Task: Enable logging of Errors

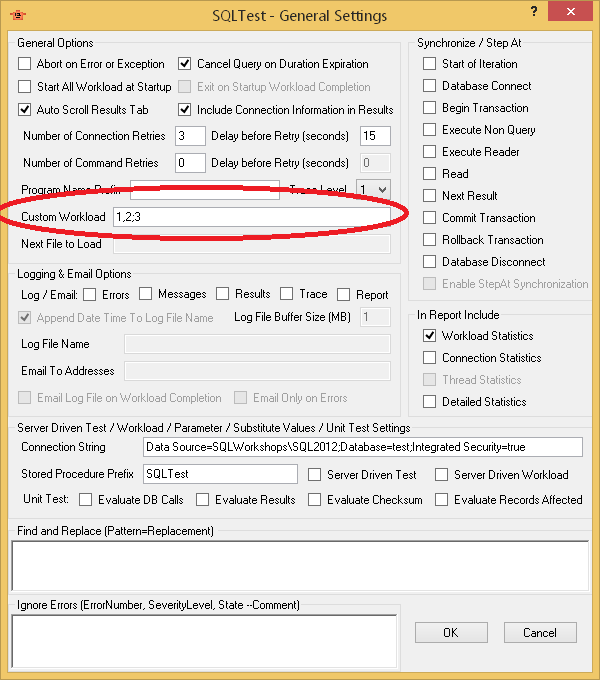Action: click(90, 295)
